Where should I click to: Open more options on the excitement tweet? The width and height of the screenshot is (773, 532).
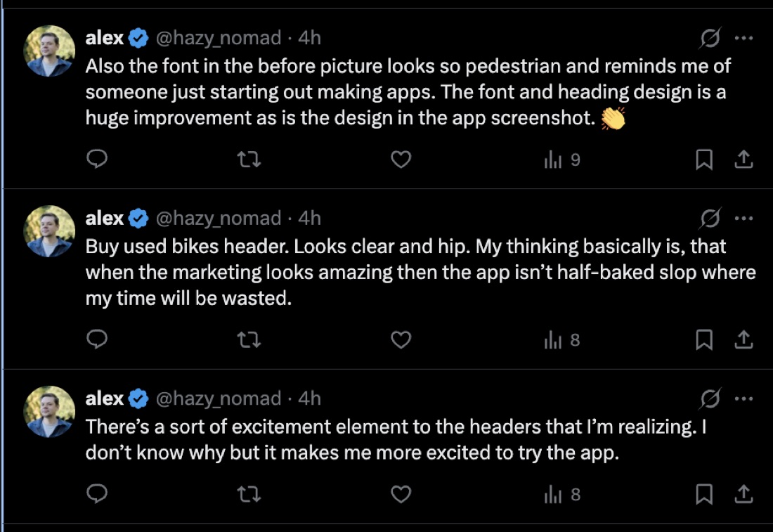(x=743, y=398)
